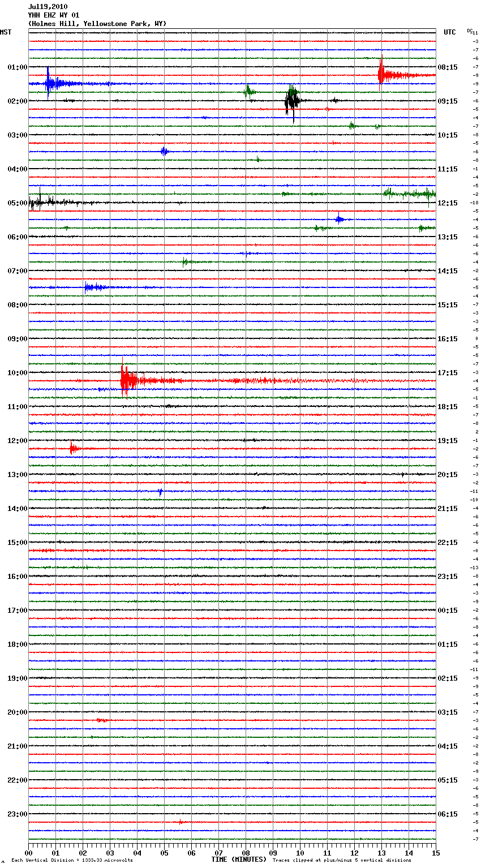Click the '12:00' MST time label
The width and height of the screenshot is (481, 868).
pos(18,441)
